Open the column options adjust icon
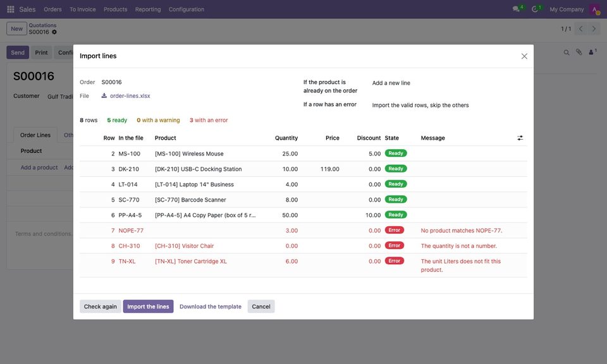Screen dimensions: 607x364 [520, 138]
